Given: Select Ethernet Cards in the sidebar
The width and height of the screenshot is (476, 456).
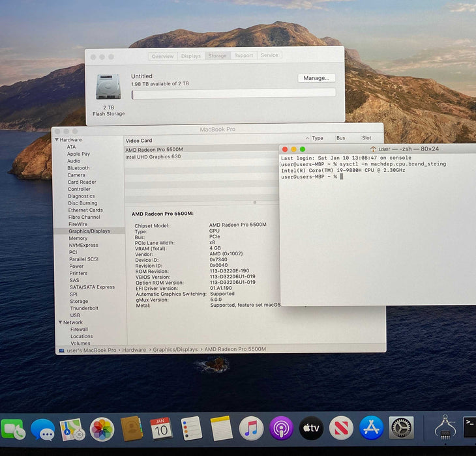Looking at the screenshot, I should (x=85, y=210).
